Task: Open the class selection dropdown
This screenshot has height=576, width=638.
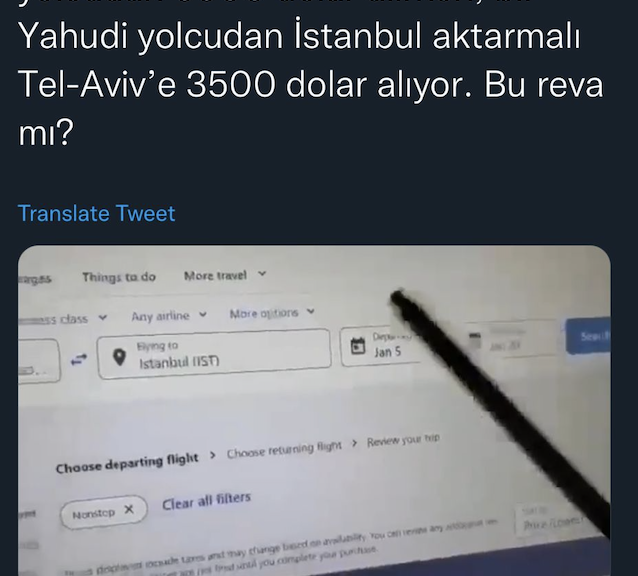Action: [x=63, y=319]
